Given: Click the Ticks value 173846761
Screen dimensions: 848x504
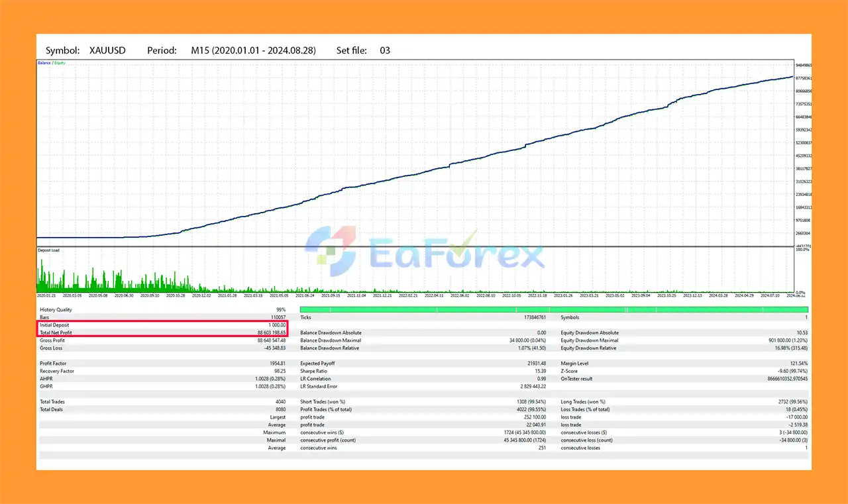Looking at the screenshot, I should tap(535, 318).
